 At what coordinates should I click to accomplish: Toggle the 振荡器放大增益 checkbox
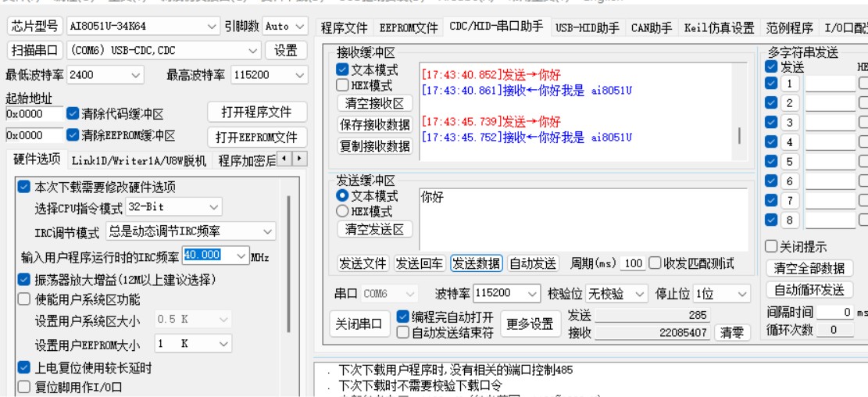point(23,279)
